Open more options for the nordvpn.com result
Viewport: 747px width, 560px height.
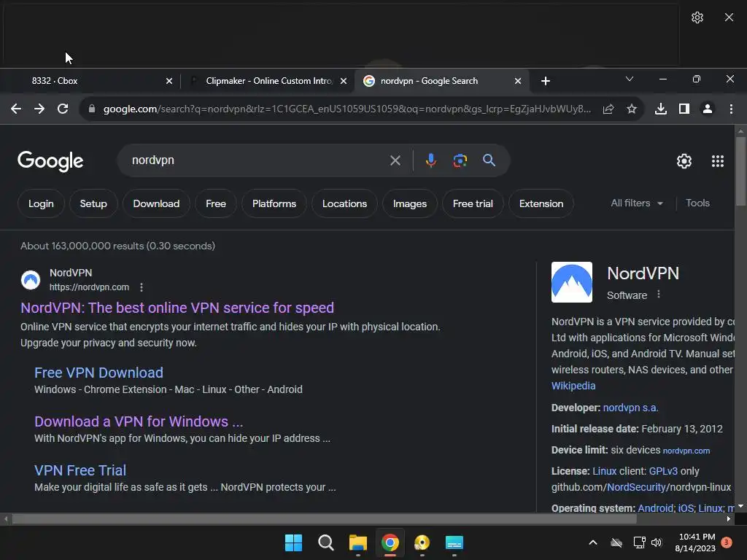pos(142,287)
